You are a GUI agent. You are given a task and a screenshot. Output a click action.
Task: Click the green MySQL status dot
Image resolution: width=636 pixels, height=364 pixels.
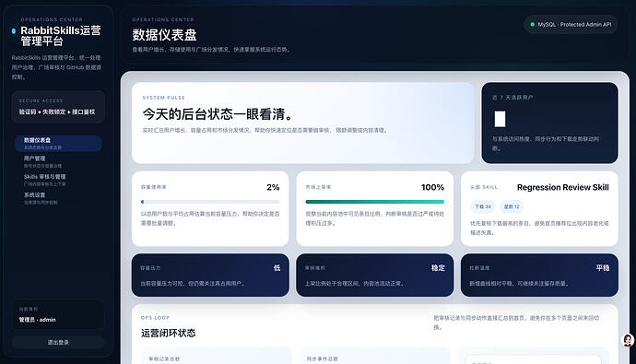coord(533,24)
